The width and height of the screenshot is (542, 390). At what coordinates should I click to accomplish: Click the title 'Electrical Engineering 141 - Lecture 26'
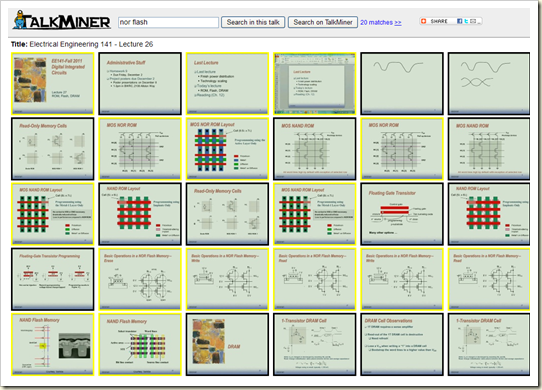(91, 44)
